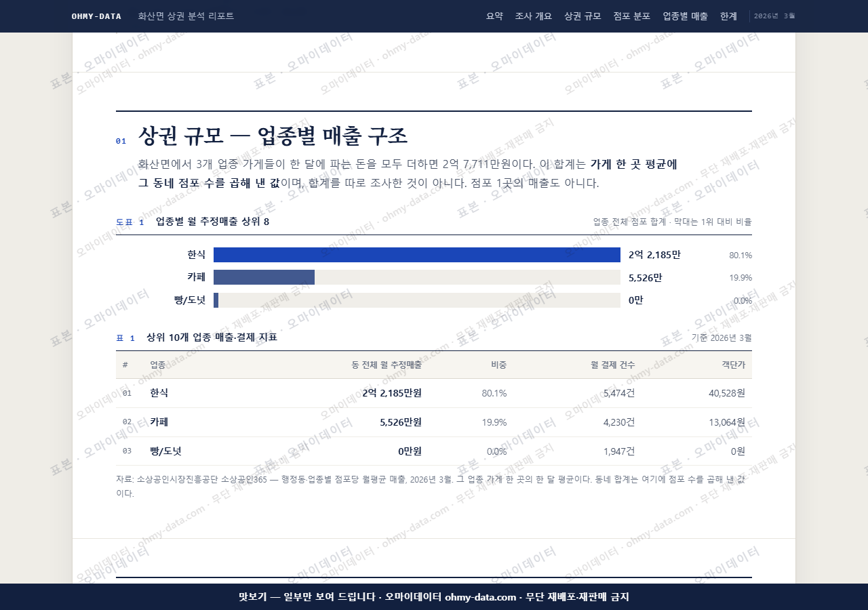Navigate to 업종별 매출
Screen dimensions: 868x610
[x=685, y=16]
